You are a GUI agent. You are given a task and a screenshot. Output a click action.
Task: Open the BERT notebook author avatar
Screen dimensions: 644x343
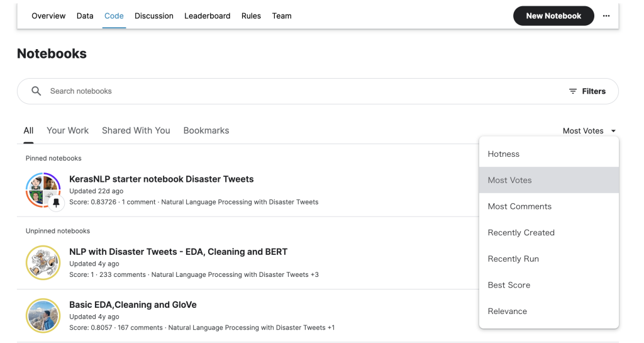tap(43, 262)
